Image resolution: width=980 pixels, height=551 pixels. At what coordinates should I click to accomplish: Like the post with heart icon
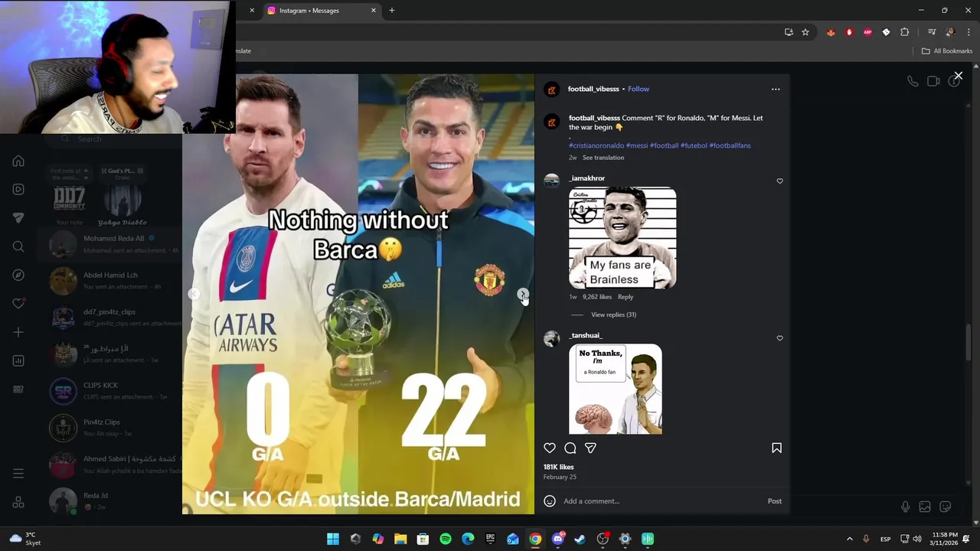[550, 448]
